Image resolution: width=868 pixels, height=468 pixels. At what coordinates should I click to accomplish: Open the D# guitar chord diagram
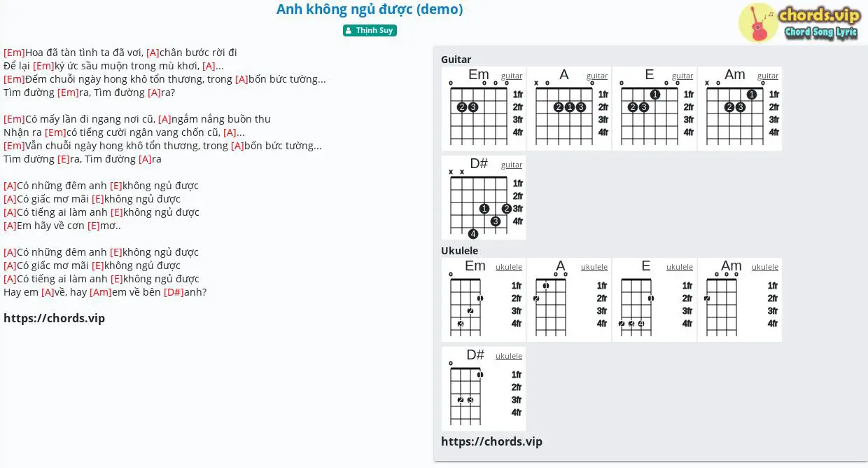(x=484, y=198)
